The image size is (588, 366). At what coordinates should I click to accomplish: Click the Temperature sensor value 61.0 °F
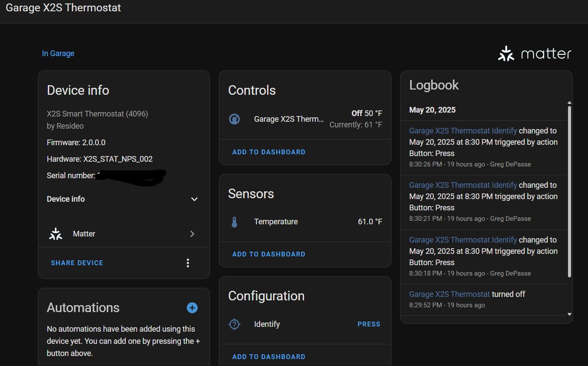370,222
